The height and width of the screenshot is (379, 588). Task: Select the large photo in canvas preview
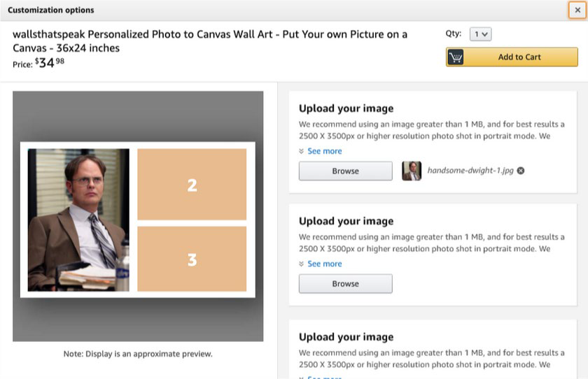(78, 220)
